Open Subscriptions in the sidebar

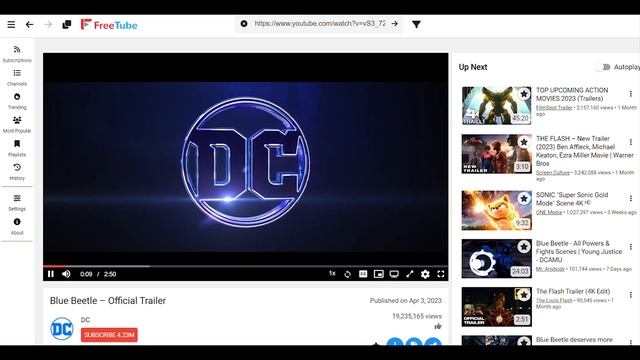(x=17, y=54)
